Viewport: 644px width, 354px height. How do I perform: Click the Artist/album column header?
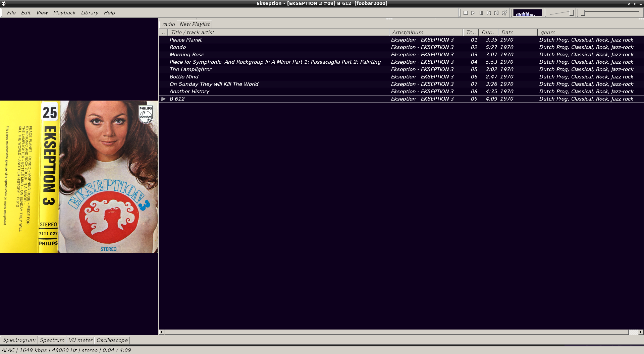coord(426,33)
